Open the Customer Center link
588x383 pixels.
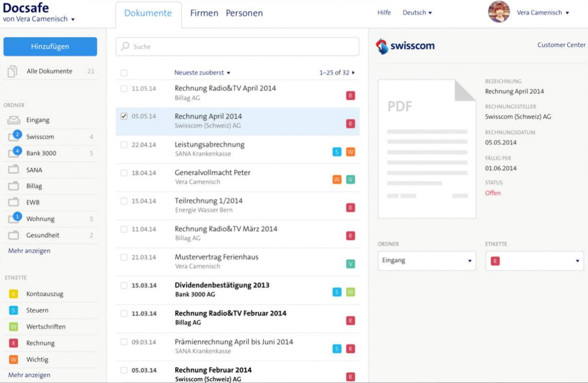[x=561, y=45]
